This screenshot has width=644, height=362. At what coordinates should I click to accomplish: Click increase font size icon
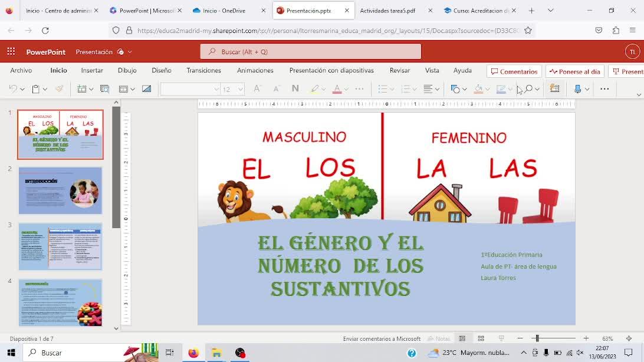tap(257, 89)
